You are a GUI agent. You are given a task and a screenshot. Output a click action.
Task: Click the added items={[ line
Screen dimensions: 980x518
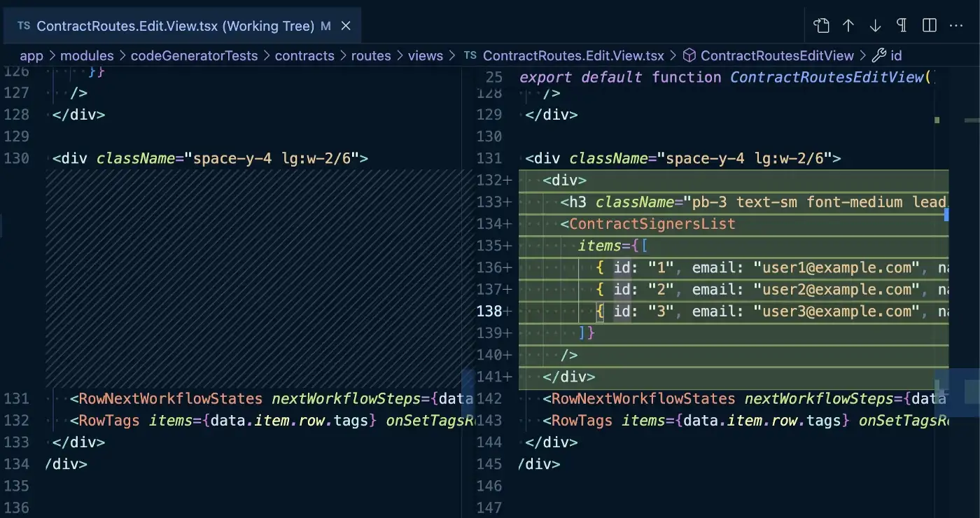tap(613, 246)
